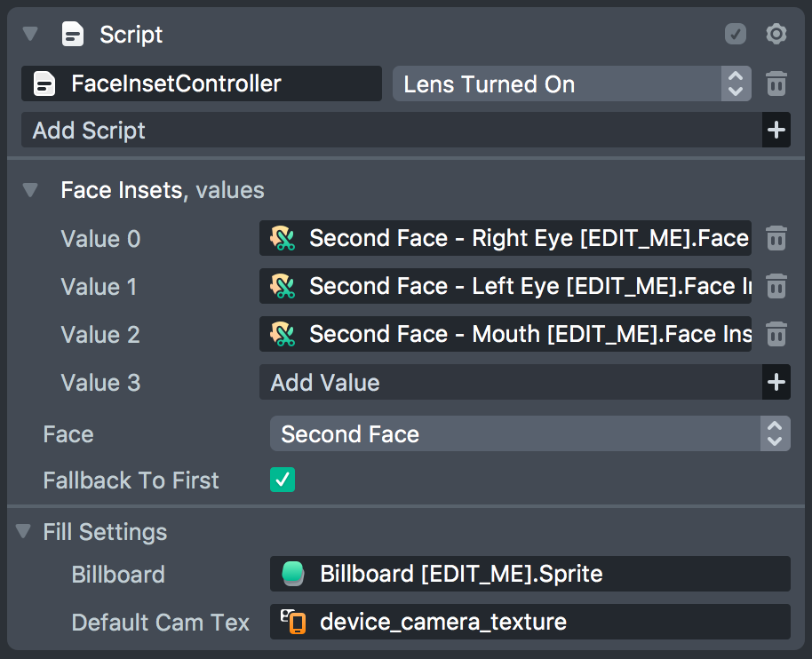The height and width of the screenshot is (659, 812).
Task: Open the Script component settings gear
Action: (x=776, y=35)
